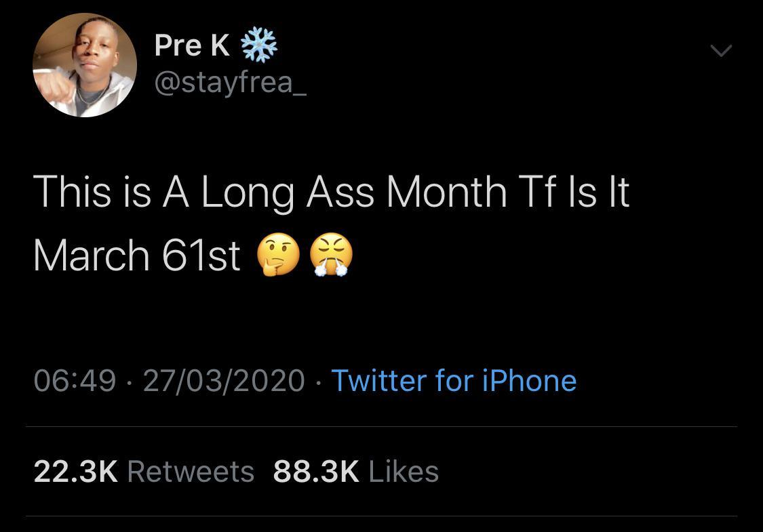Click the word "This" starting the tweet
763x532 pixels.
point(72,192)
